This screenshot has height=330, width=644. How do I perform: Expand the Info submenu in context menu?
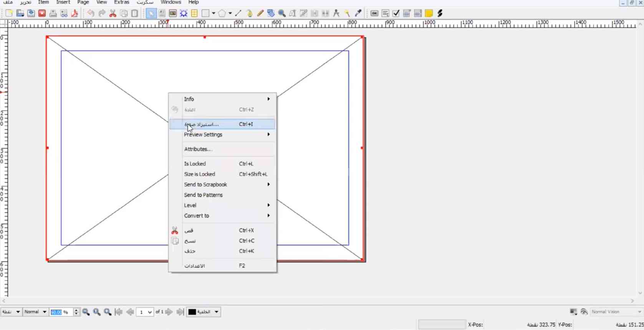(222, 99)
